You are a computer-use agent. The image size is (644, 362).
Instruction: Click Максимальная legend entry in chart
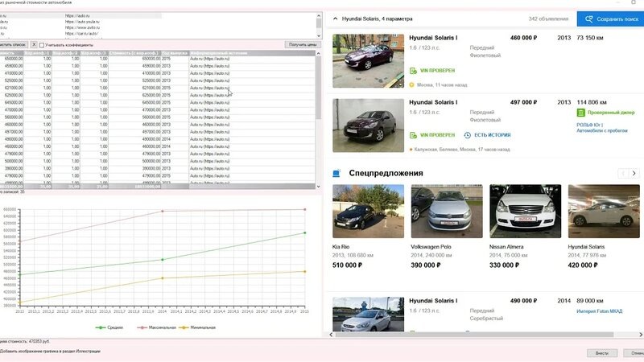coord(156,327)
